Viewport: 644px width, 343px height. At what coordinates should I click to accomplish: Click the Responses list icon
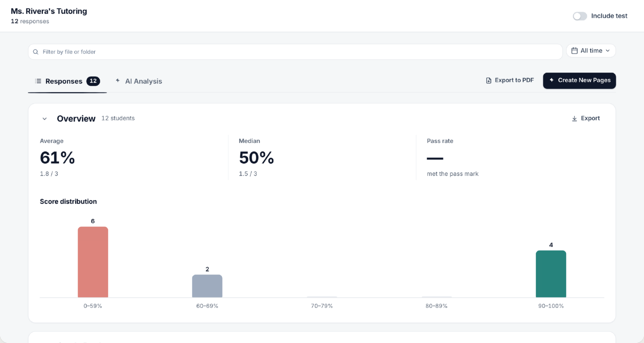click(38, 81)
